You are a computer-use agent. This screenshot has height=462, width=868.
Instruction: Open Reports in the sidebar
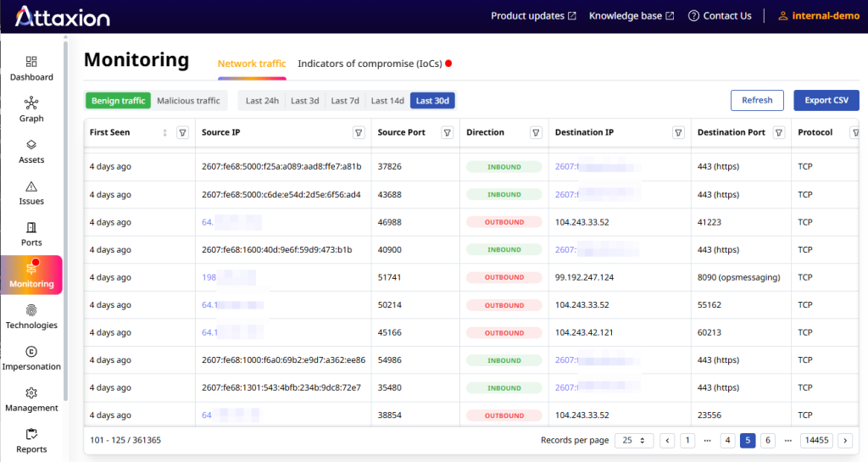pos(31,441)
